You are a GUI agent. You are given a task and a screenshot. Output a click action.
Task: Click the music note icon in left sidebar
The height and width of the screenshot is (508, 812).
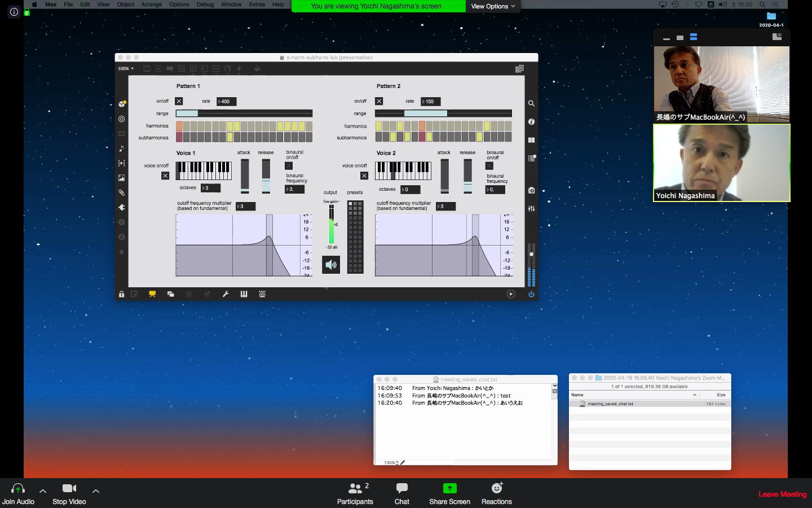pyautogui.click(x=121, y=148)
